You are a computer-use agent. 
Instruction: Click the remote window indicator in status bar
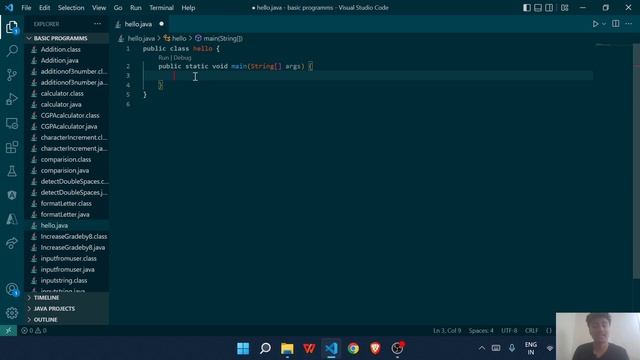pyautogui.click(x=8, y=331)
